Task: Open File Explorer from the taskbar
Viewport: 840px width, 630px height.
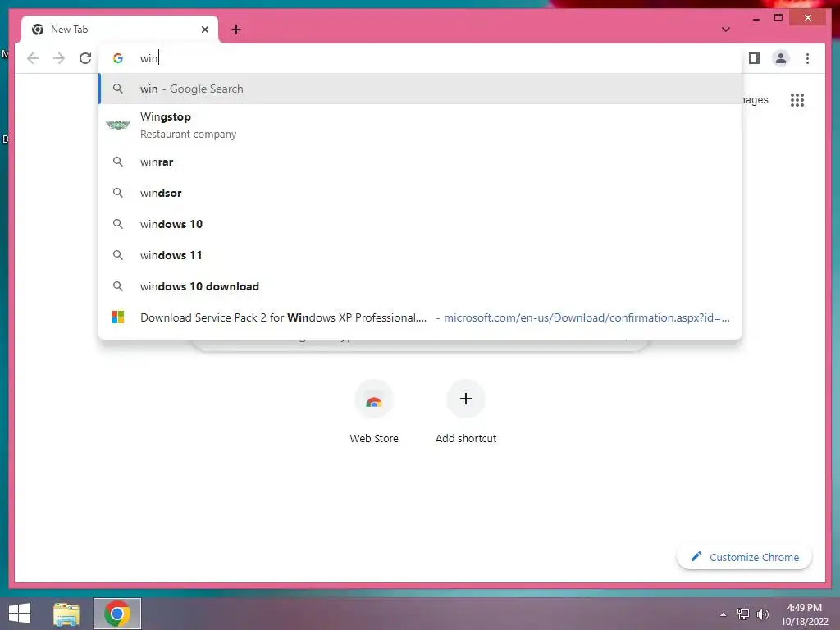Action: click(66, 614)
